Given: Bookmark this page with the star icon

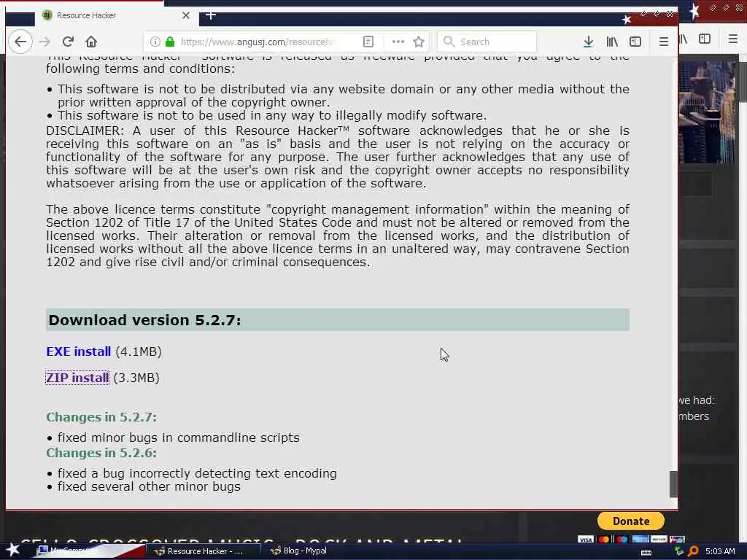Looking at the screenshot, I should pyautogui.click(x=419, y=42).
